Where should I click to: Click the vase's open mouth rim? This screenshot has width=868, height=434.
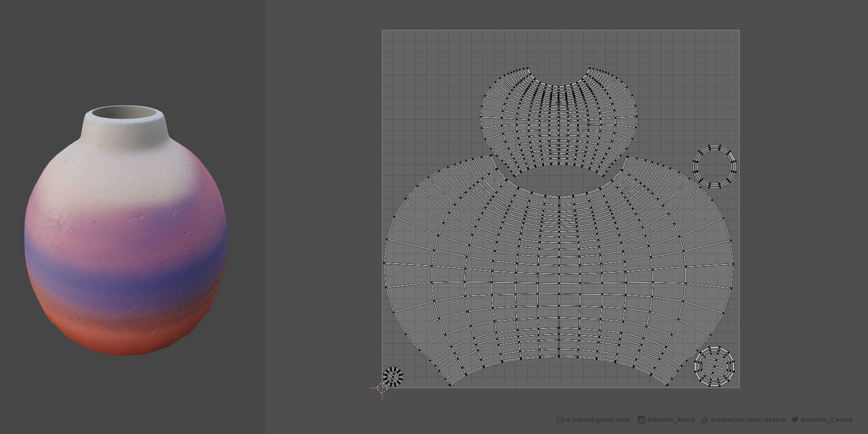click(x=124, y=114)
